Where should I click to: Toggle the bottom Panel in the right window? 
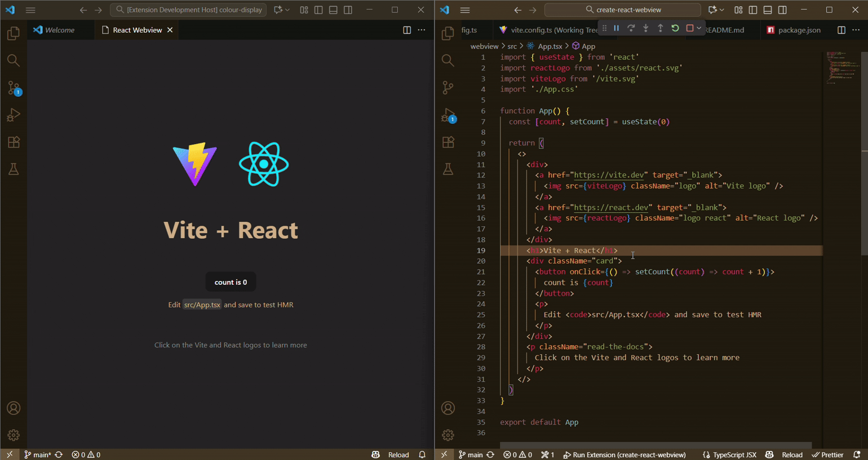click(x=768, y=10)
